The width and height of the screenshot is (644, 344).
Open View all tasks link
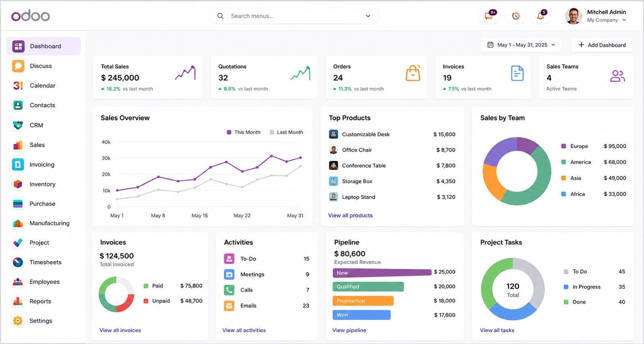pos(497,330)
